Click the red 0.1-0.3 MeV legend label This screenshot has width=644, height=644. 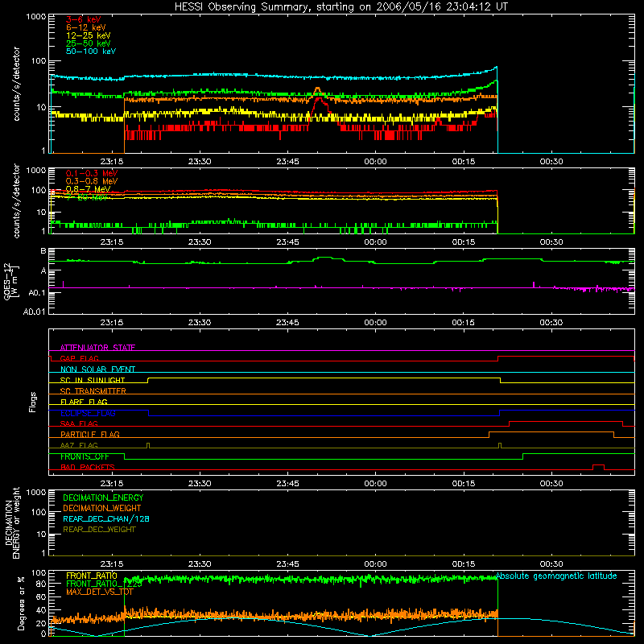92,174
